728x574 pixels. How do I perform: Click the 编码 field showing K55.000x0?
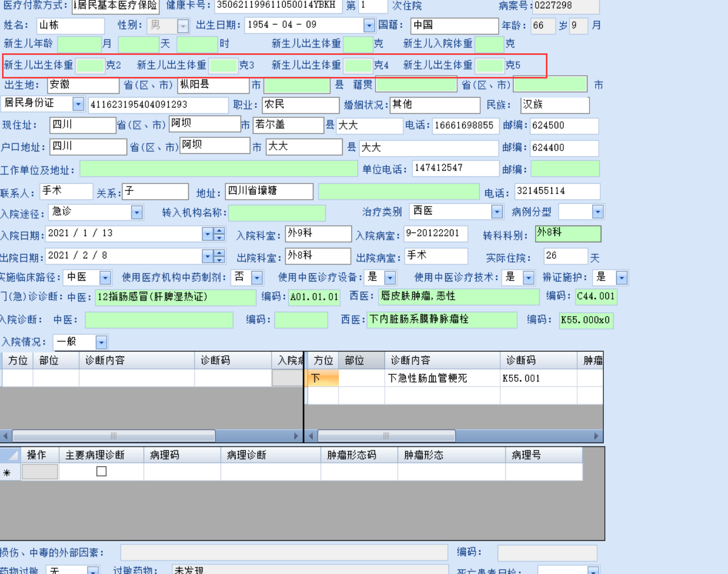point(585,320)
